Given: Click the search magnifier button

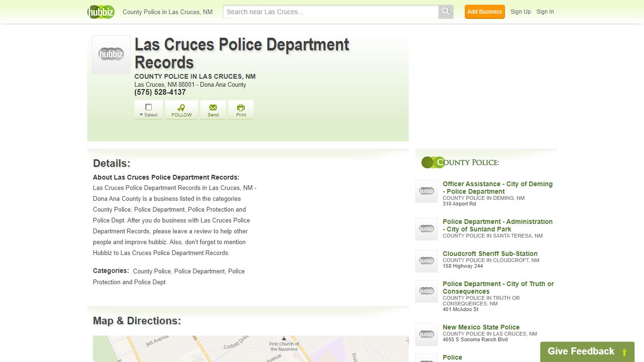Looking at the screenshot, I should tap(446, 12).
